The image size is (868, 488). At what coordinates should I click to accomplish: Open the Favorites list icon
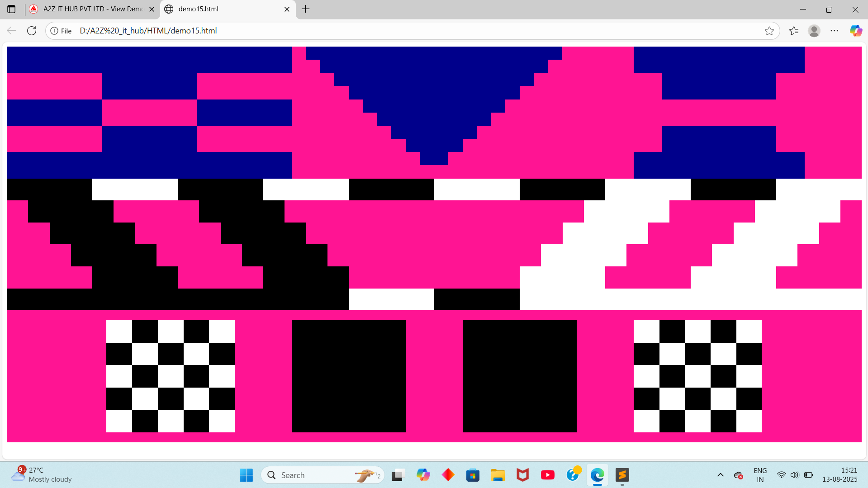pyautogui.click(x=793, y=31)
